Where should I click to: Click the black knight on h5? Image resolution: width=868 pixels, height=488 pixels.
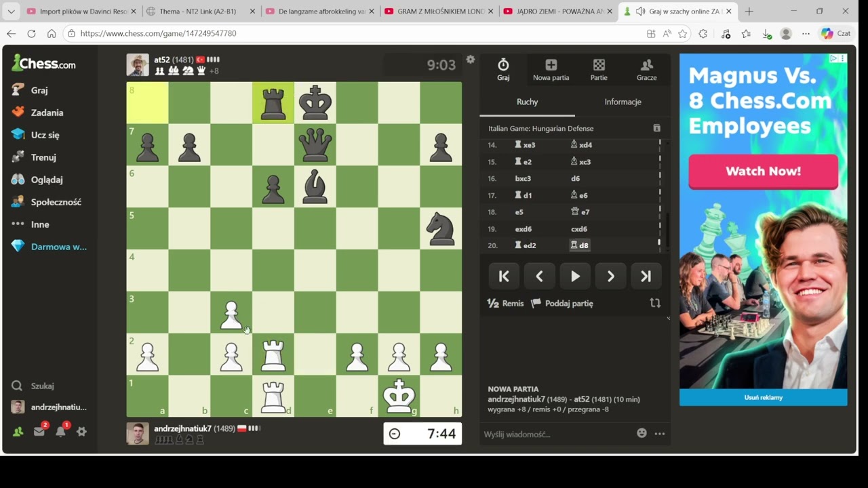(441, 229)
